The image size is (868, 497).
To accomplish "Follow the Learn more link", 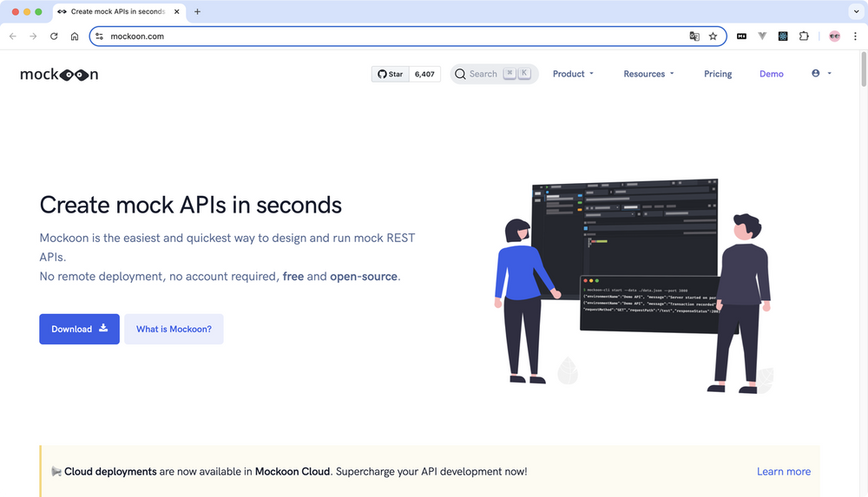I will pyautogui.click(x=783, y=472).
